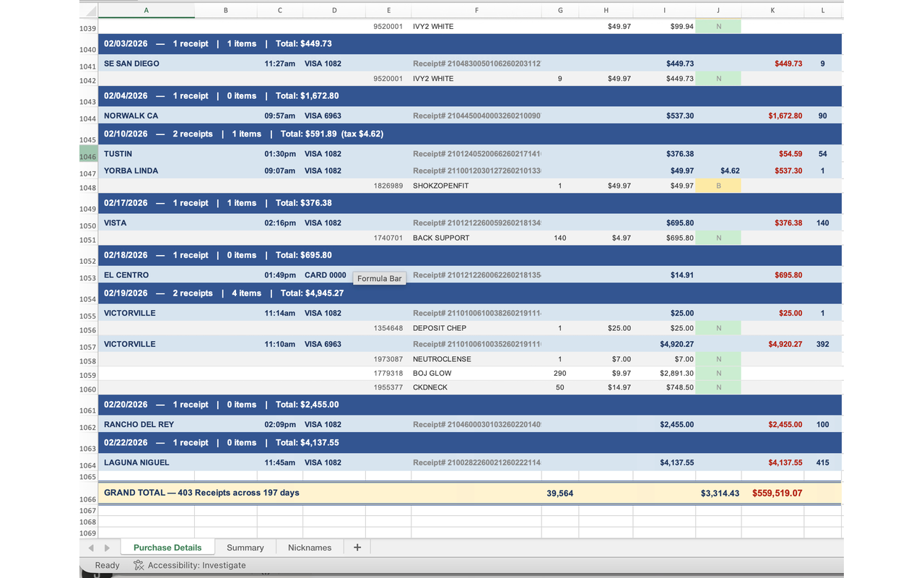Open the Nicknames sheet tab
This screenshot has width=924, height=578.
tap(309, 547)
